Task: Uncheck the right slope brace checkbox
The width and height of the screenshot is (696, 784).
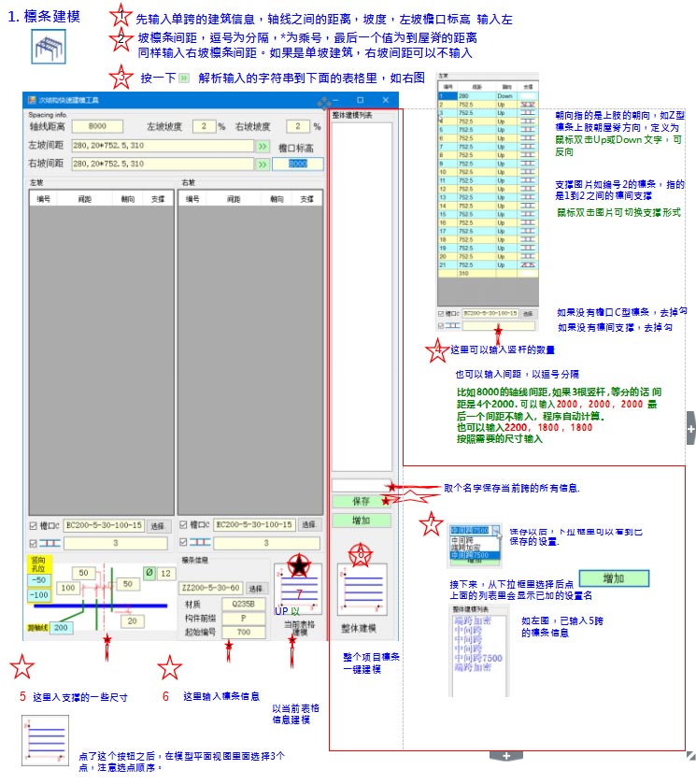Action: click(x=183, y=542)
